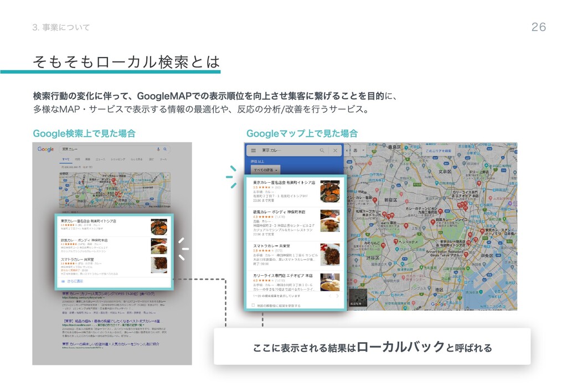Click the さらに表示 link
The image size is (567, 392).
tap(75, 281)
